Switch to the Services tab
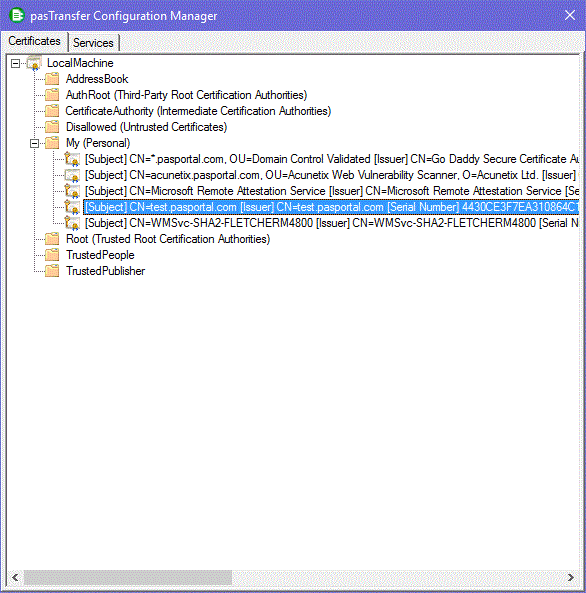 [93, 43]
